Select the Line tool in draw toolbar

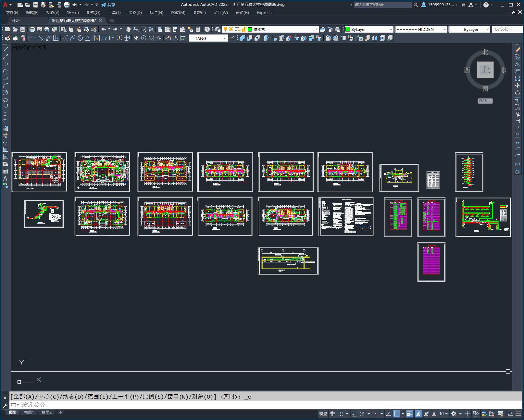(5, 50)
